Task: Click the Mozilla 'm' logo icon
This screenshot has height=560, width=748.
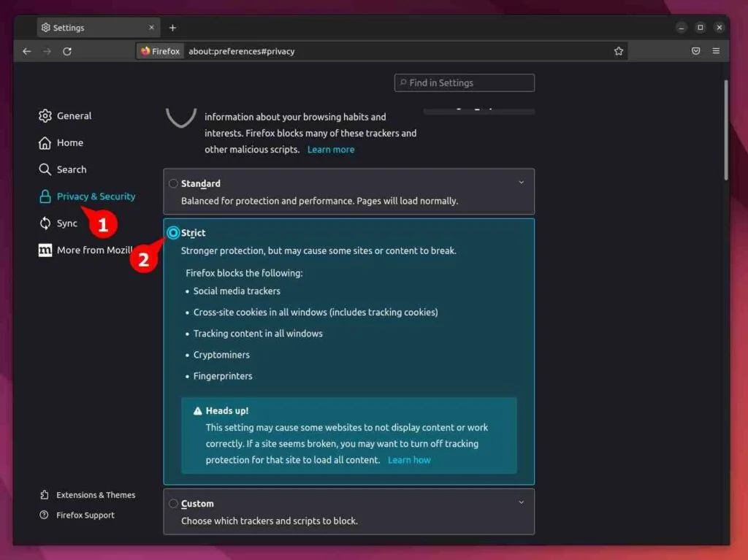Action: [45, 250]
